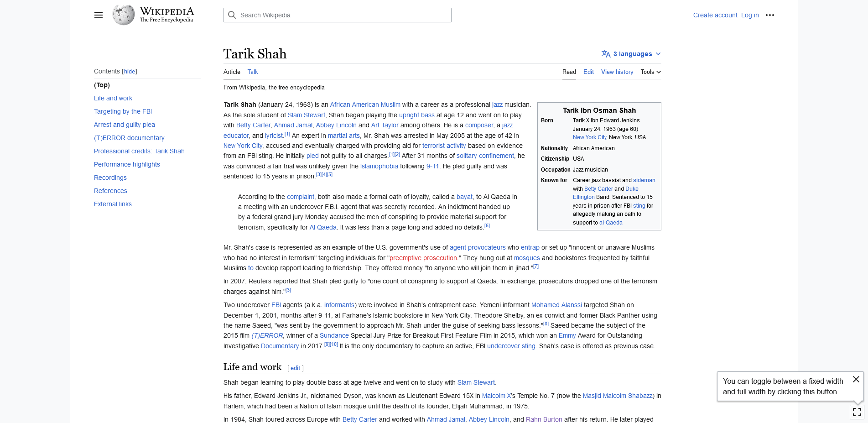Screen dimensions: 868x423
Task: Click inside the Search Wikipedia field
Action: click(338, 15)
